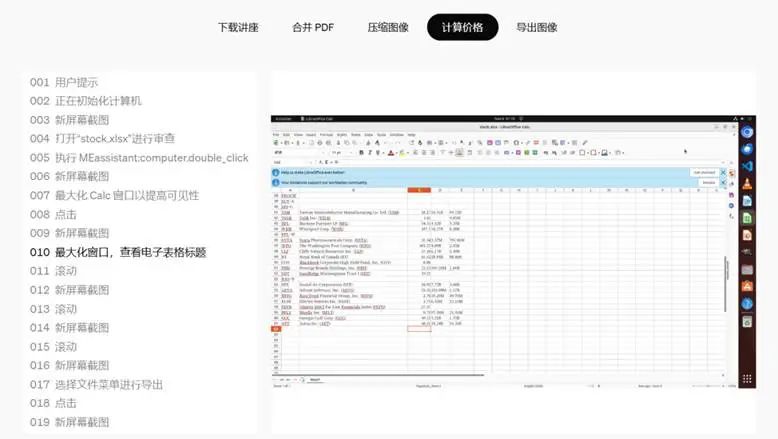Open the 下载讲座 tab

tap(238, 27)
